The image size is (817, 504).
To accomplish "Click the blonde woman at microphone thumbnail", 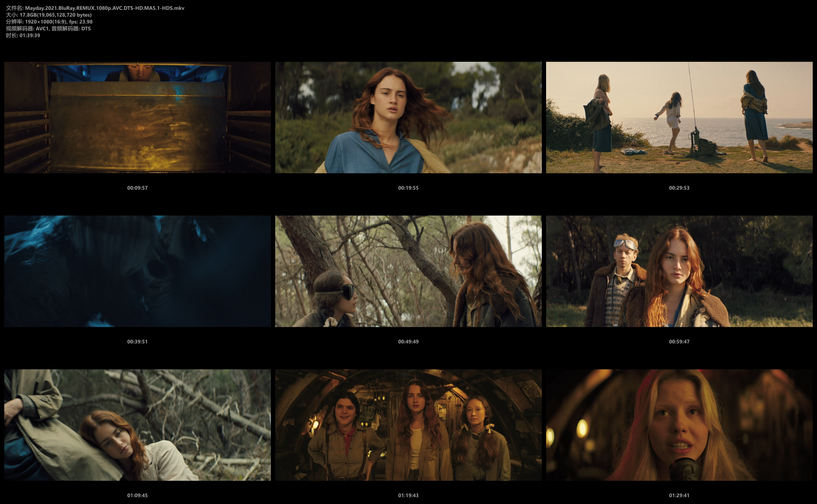I will coord(679,425).
